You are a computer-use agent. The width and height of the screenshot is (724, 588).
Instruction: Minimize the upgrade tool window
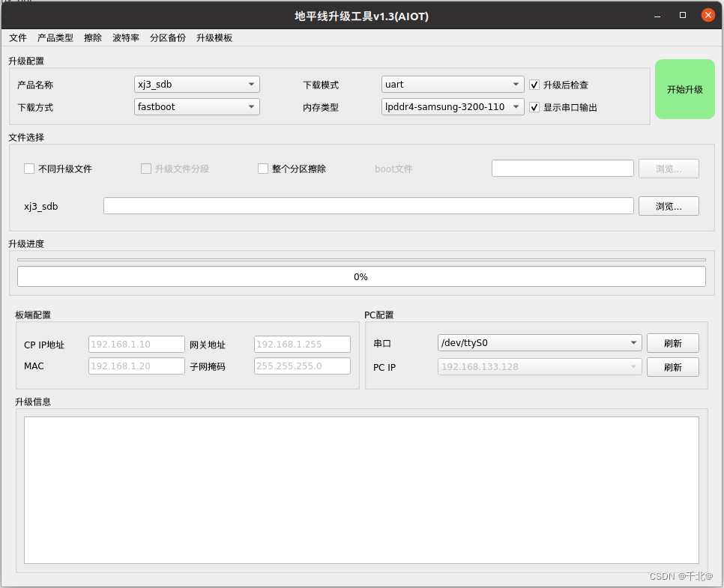pyautogui.click(x=657, y=16)
